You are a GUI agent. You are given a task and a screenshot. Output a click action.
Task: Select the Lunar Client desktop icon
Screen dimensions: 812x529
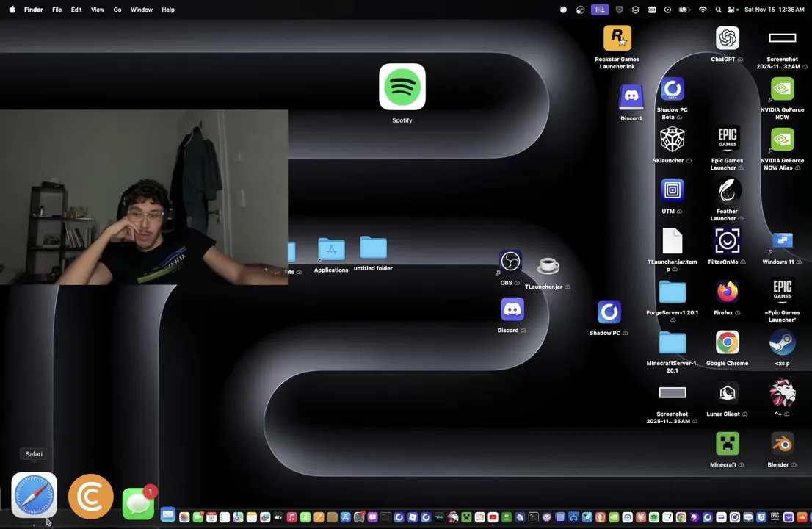pyautogui.click(x=727, y=393)
